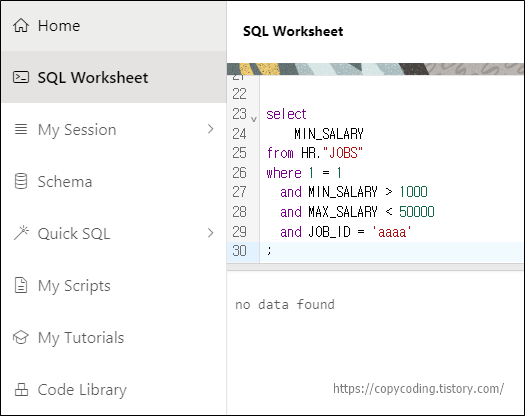
Task: Open the My Tutorials menu entry
Action: [x=114, y=337]
